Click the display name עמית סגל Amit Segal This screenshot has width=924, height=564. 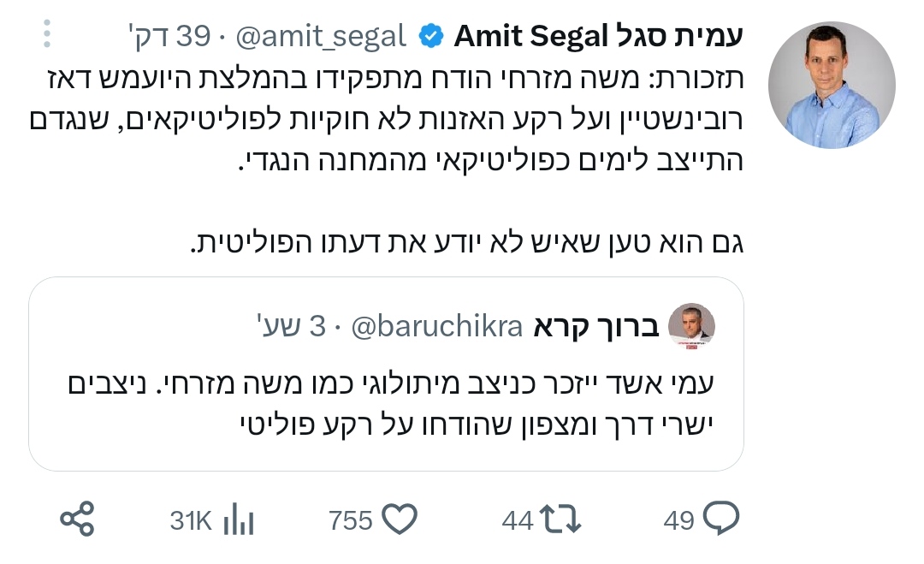(x=598, y=37)
